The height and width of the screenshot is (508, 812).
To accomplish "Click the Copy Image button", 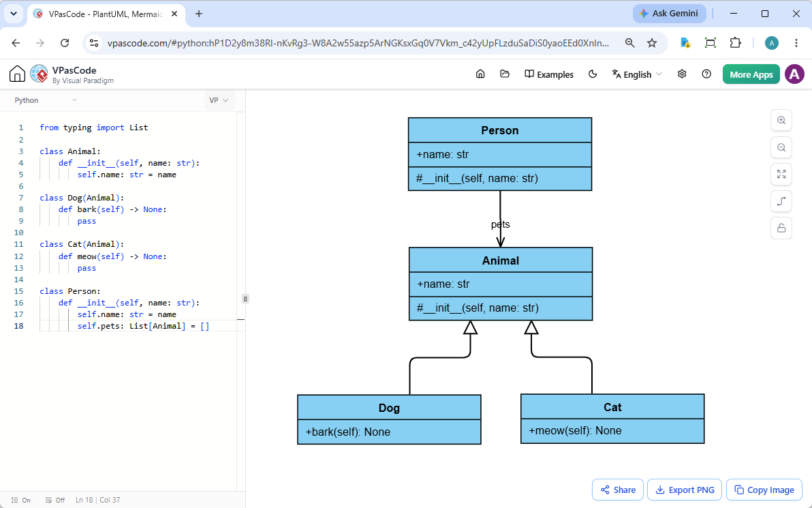I will click(764, 490).
